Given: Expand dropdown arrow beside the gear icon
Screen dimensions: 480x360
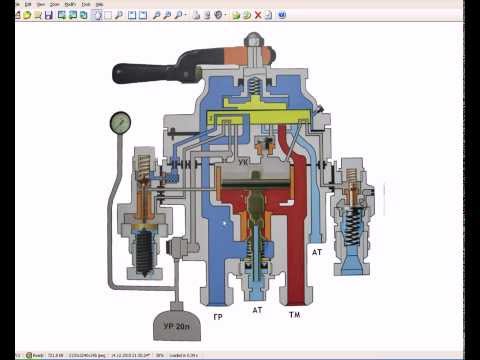Looking at the screenshot, I should point(225,15).
